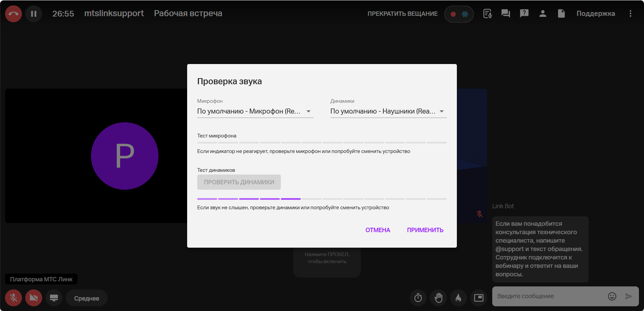Open the Среднее quality selector
The width and height of the screenshot is (644, 311).
(x=87, y=298)
